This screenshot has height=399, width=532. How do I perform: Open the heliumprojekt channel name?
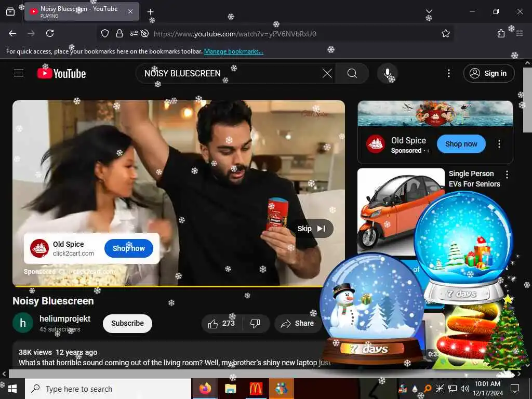65,318
